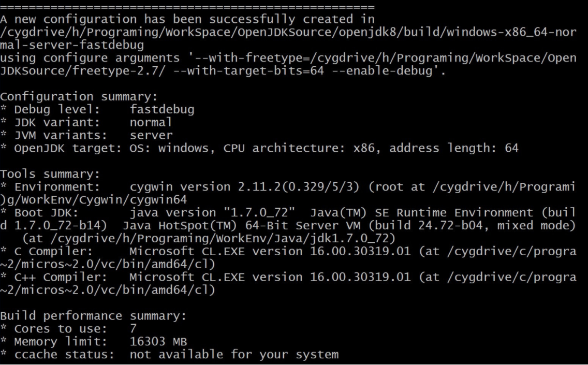Image resolution: width=588 pixels, height=365 pixels.
Task: Click the 'Tools summary:' heading
Action: click(50, 174)
